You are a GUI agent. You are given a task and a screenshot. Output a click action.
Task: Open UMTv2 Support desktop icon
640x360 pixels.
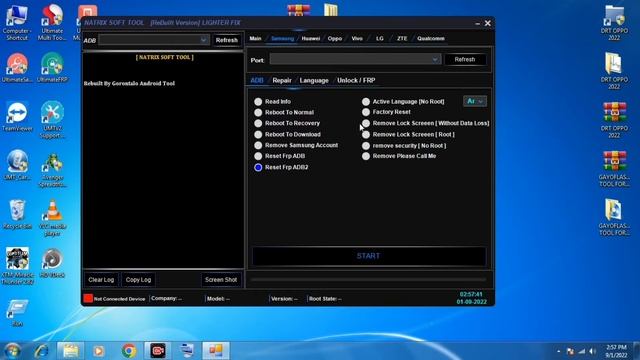tap(52, 120)
